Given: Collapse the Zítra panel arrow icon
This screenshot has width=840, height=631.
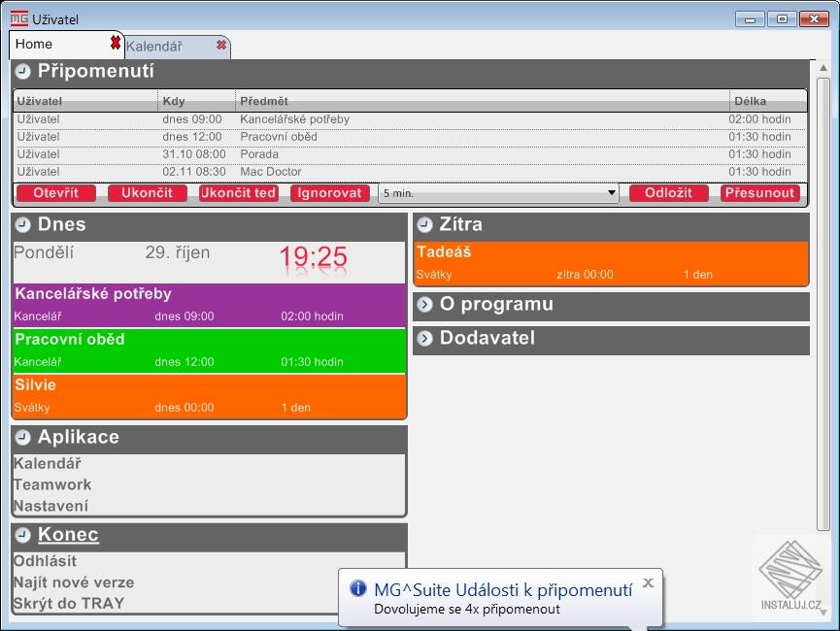Looking at the screenshot, I should (x=424, y=225).
